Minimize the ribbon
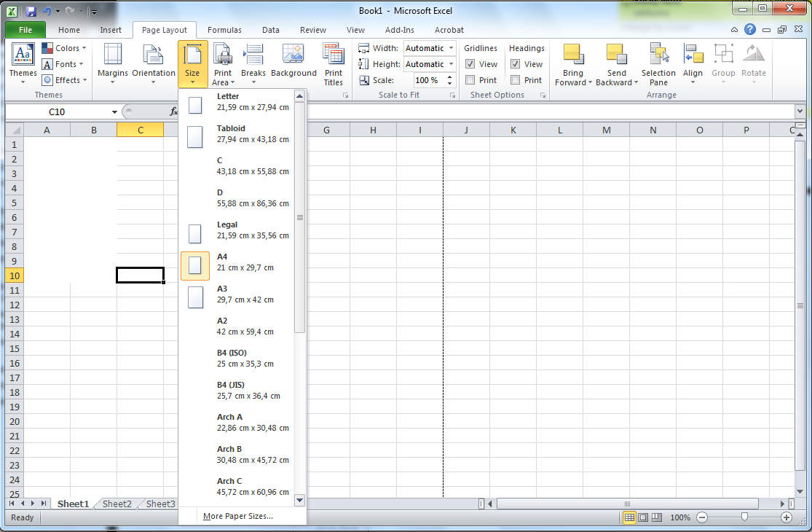 734,30
